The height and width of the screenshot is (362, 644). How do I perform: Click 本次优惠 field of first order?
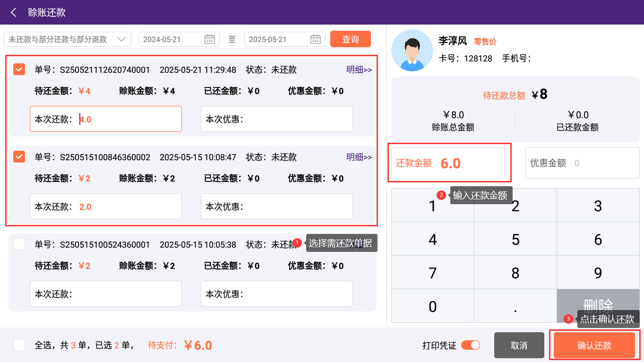tap(277, 119)
